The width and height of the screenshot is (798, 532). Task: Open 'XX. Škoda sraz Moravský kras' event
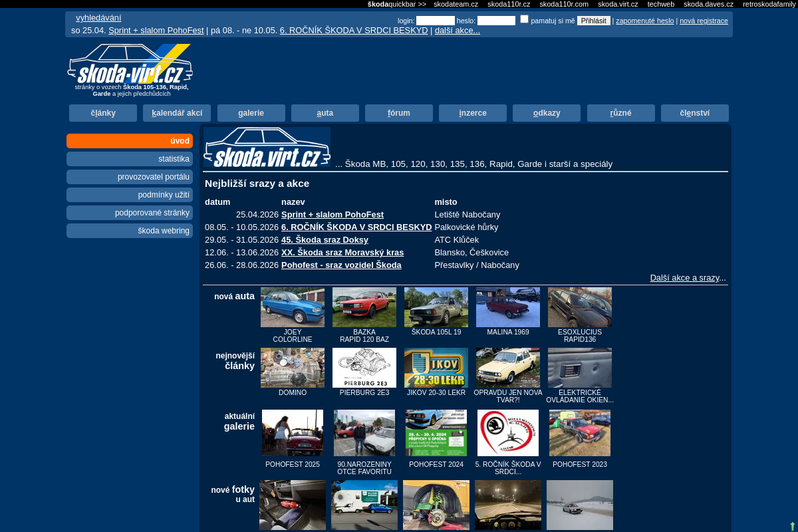[342, 253]
